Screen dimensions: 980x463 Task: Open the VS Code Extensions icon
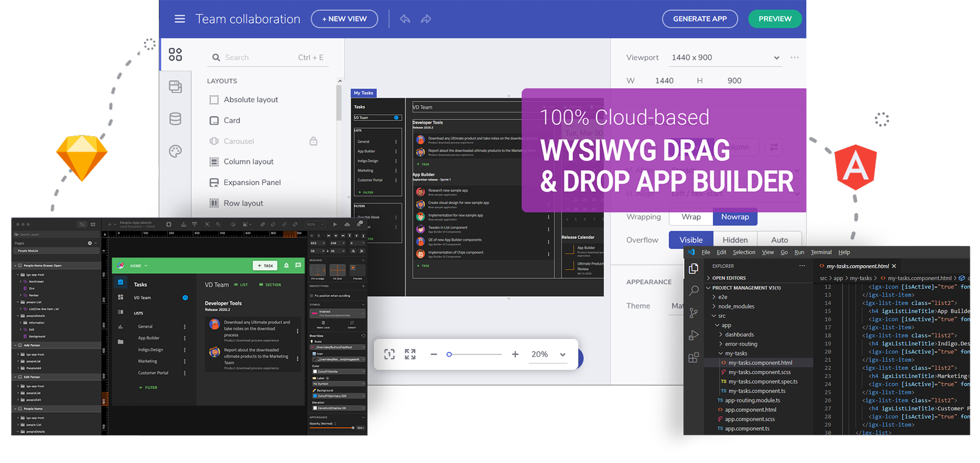693,357
